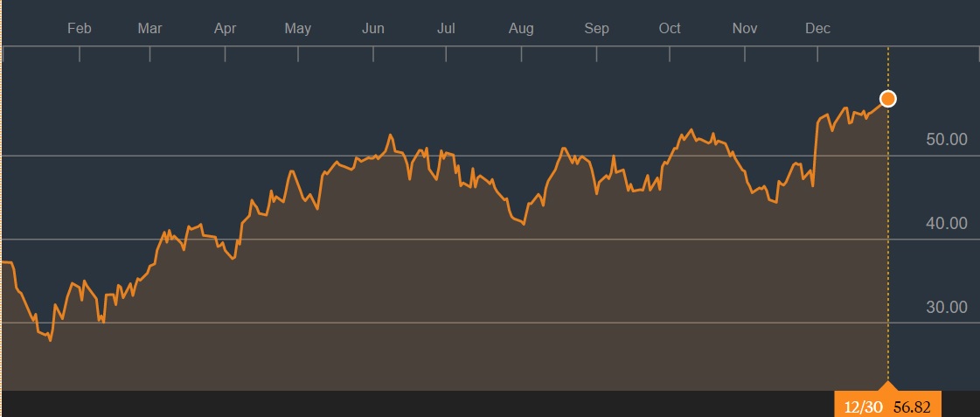Click the Aug month label
Image resolution: width=980 pixels, height=417 pixels.
[x=521, y=28]
